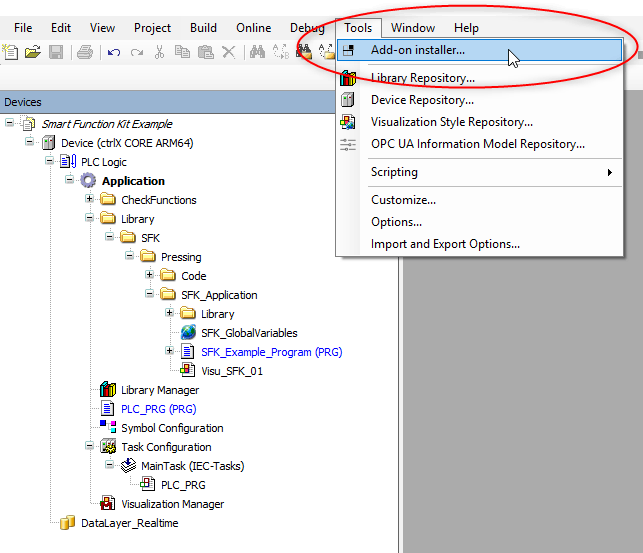Collapse the Pressing folder
The height and width of the screenshot is (553, 643).
[129, 256]
